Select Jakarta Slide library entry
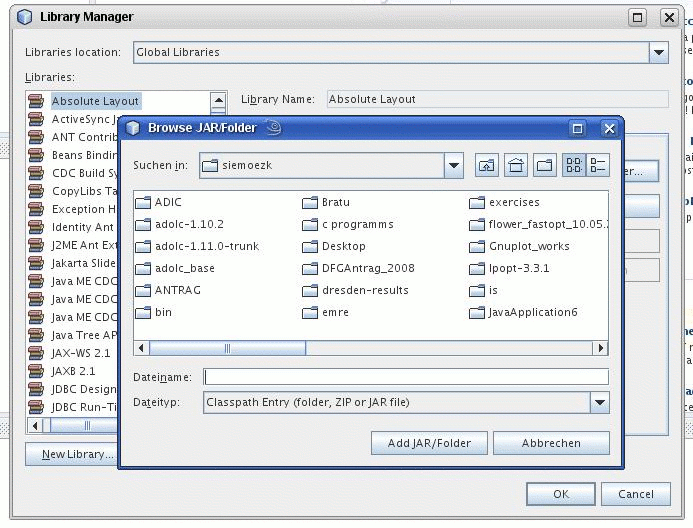The height and width of the screenshot is (528, 693). point(73,263)
